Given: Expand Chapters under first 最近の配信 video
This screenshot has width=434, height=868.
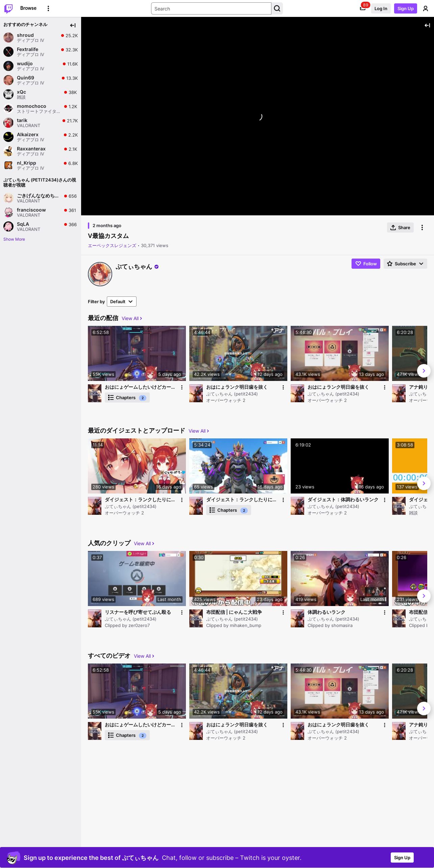Looking at the screenshot, I should [127, 398].
